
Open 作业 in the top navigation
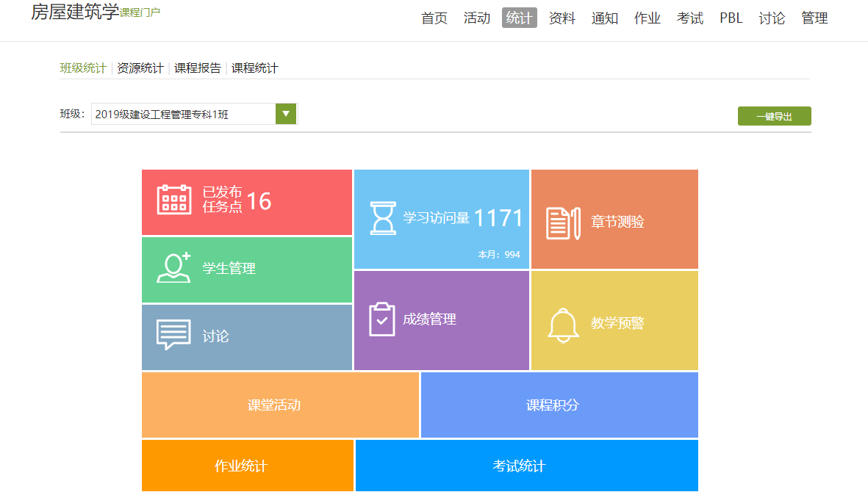click(648, 18)
